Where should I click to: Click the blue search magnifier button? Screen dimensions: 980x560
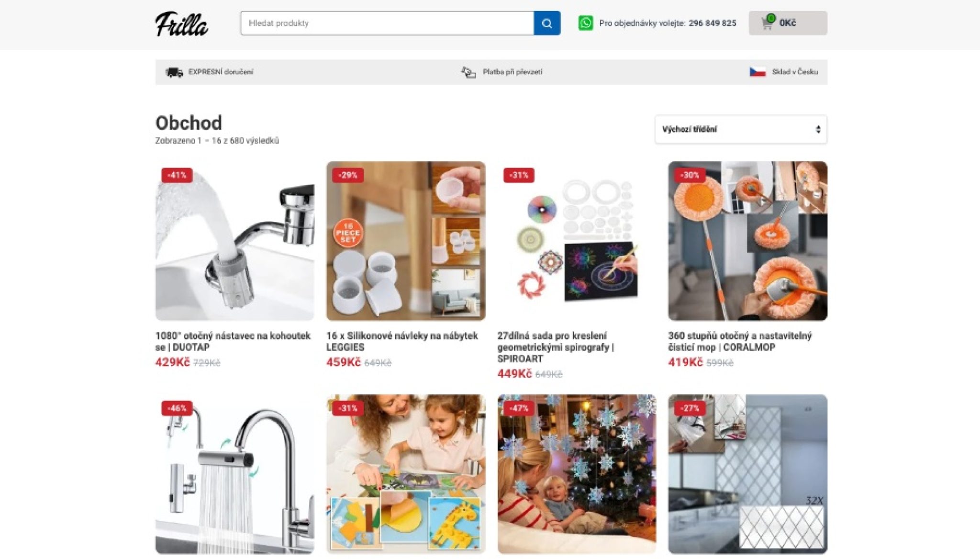click(x=547, y=23)
